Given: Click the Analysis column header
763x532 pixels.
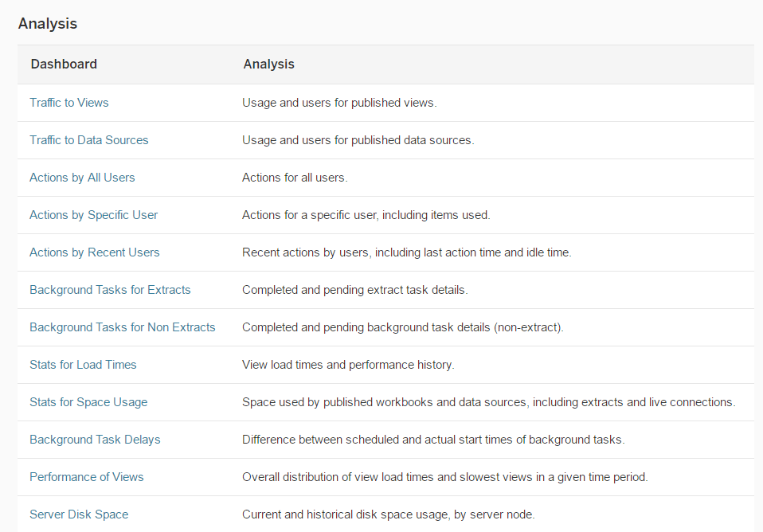Looking at the screenshot, I should pyautogui.click(x=268, y=65).
